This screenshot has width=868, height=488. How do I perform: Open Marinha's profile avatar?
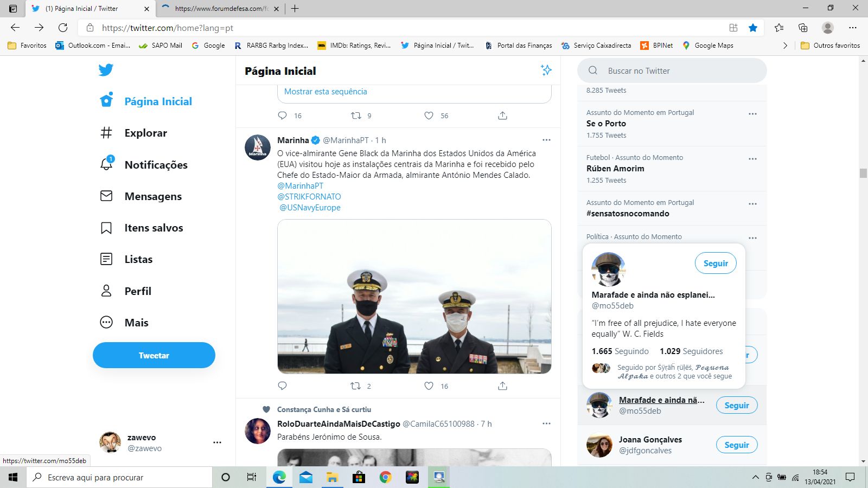(258, 147)
